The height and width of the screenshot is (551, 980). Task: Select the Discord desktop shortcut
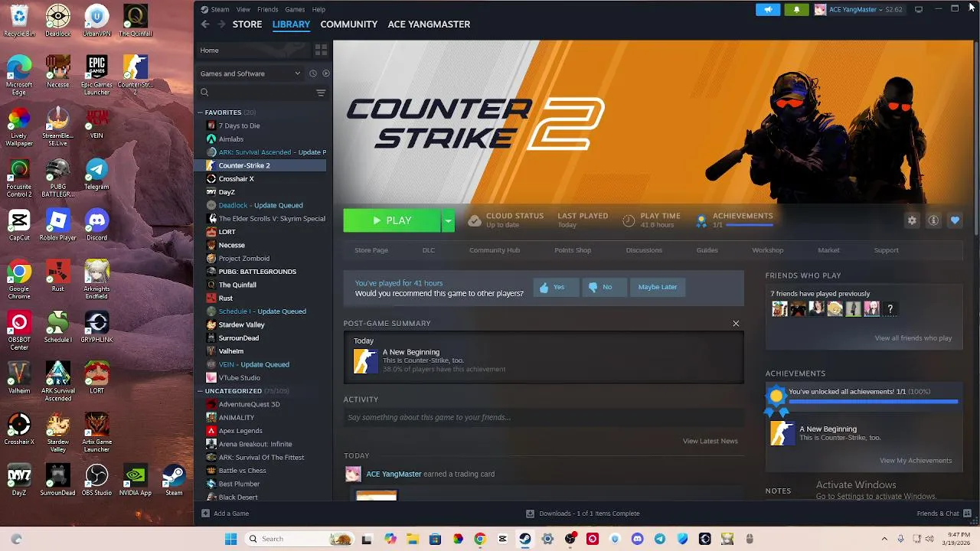click(96, 225)
